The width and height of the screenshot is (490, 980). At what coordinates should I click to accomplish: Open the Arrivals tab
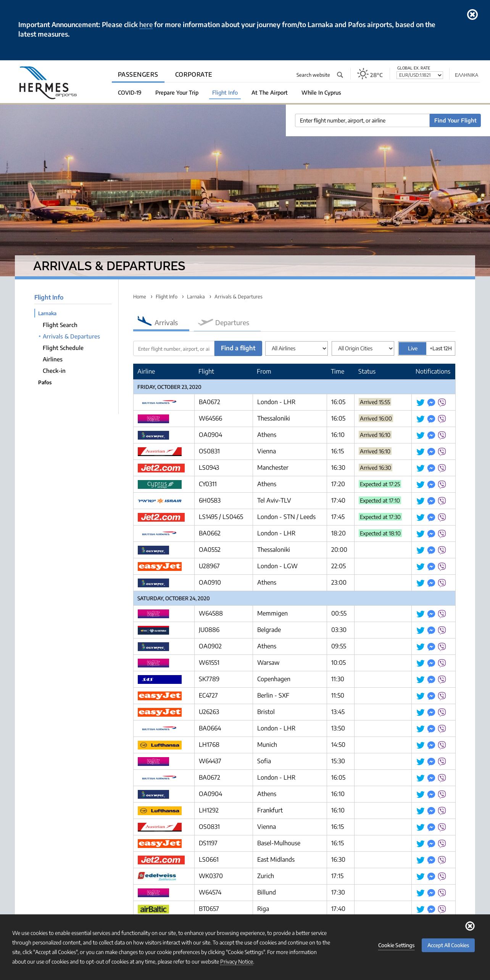(161, 322)
